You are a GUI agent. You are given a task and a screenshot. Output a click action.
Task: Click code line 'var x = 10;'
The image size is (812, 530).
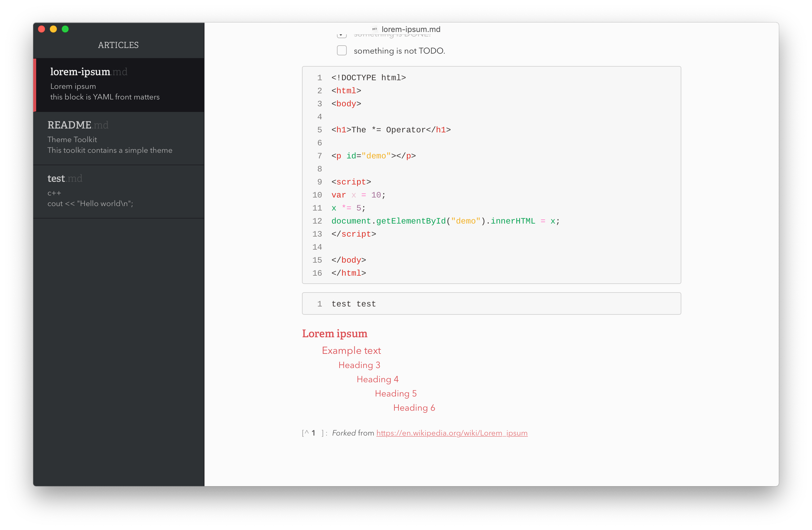[x=358, y=195]
